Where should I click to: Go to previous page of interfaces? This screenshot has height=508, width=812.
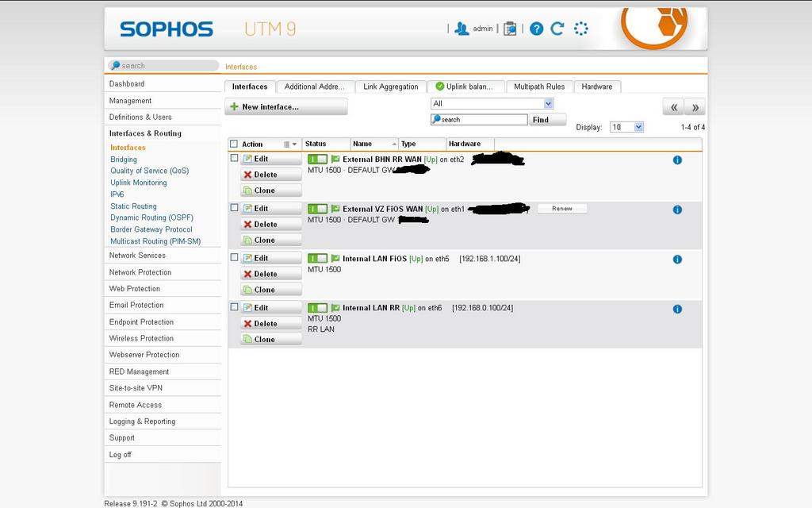(673, 107)
